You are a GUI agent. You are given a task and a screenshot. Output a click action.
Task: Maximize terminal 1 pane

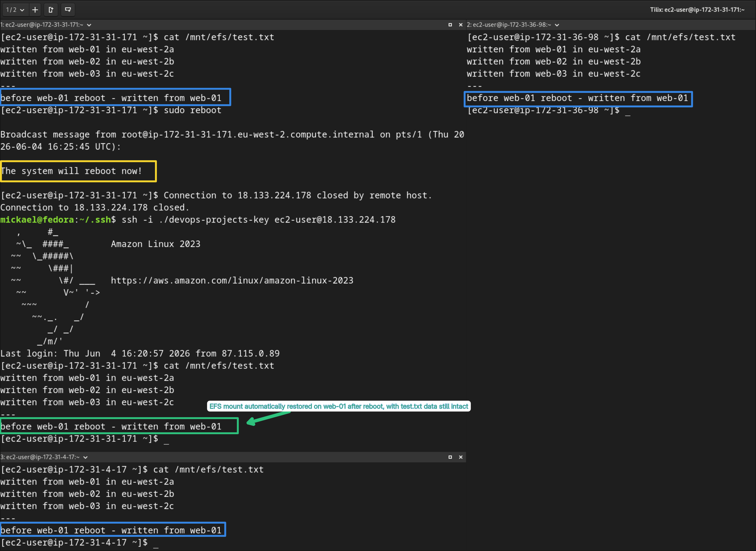pyautogui.click(x=450, y=25)
